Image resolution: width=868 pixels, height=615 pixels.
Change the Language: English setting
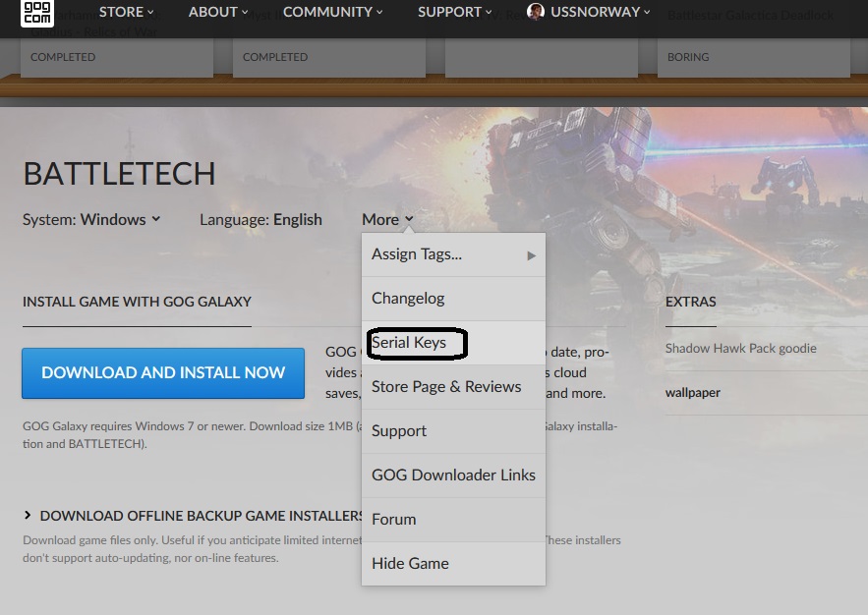[x=260, y=219]
